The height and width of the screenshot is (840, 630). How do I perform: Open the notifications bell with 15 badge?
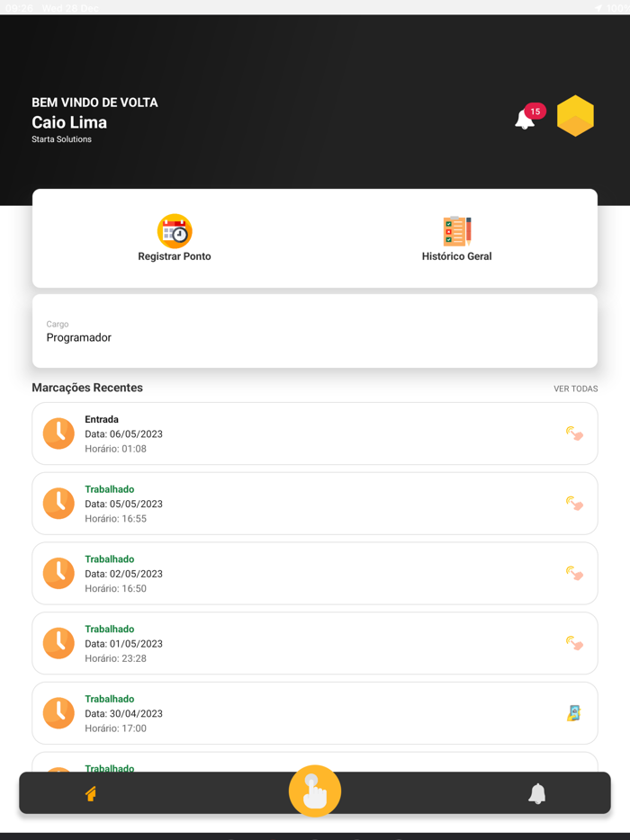526,119
